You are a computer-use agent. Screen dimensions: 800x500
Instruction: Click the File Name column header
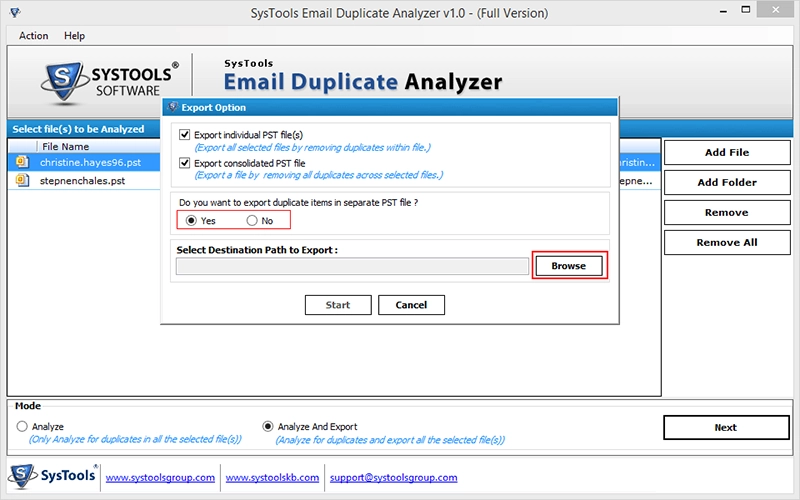pyautogui.click(x=65, y=146)
